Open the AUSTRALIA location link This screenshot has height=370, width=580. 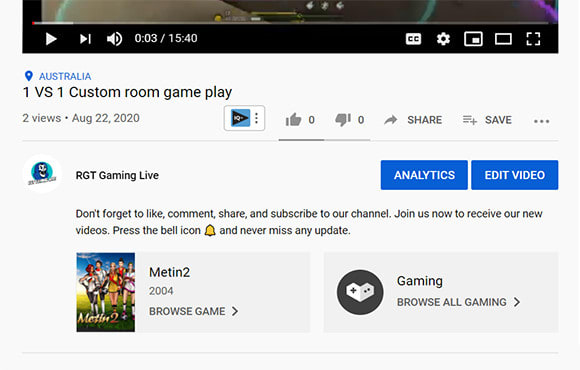[x=65, y=76]
